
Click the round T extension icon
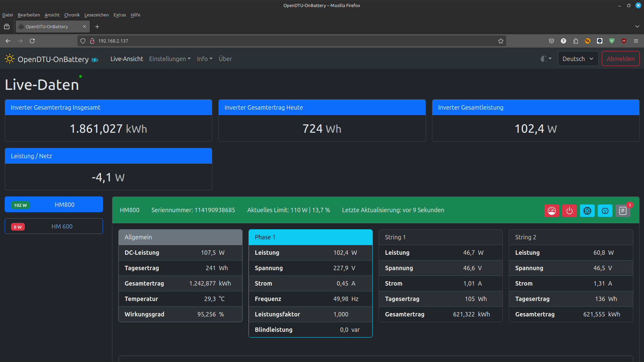tap(563, 41)
